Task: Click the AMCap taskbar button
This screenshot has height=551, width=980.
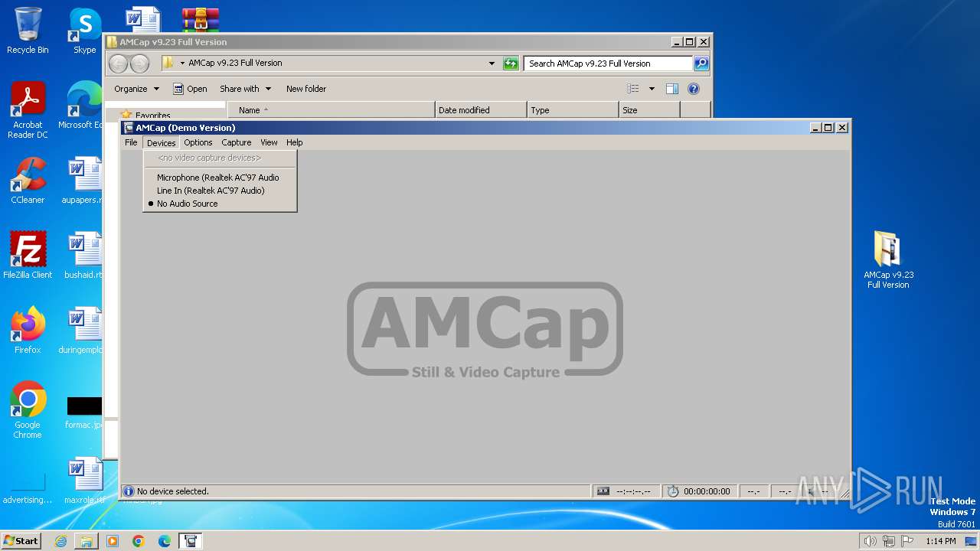Action: click(190, 541)
